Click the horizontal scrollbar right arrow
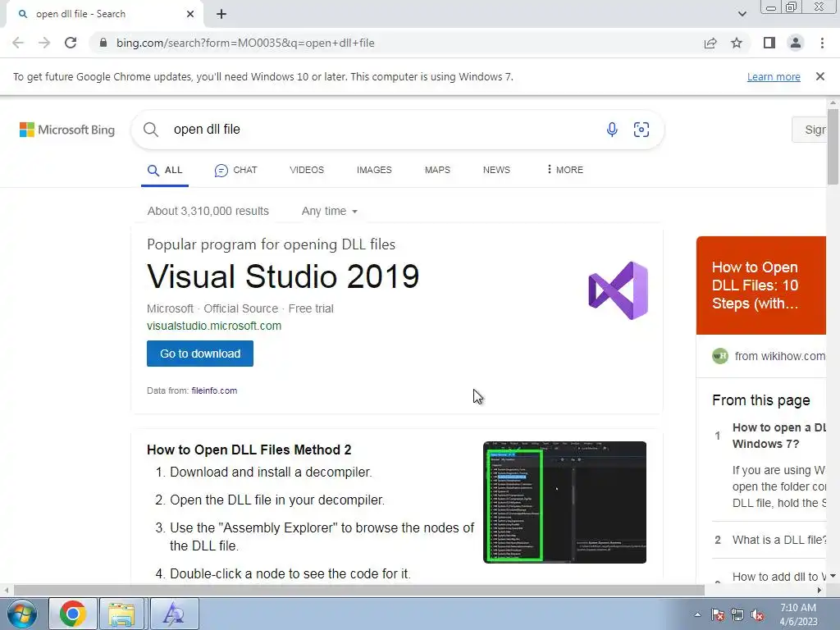This screenshot has height=630, width=840. (819, 591)
